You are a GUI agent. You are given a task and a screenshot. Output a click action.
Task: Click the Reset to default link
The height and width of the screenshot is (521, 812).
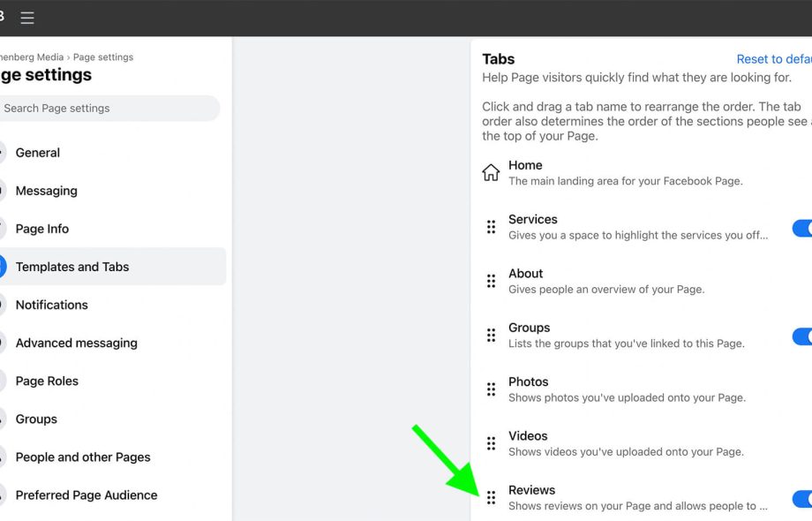pyautogui.click(x=773, y=59)
